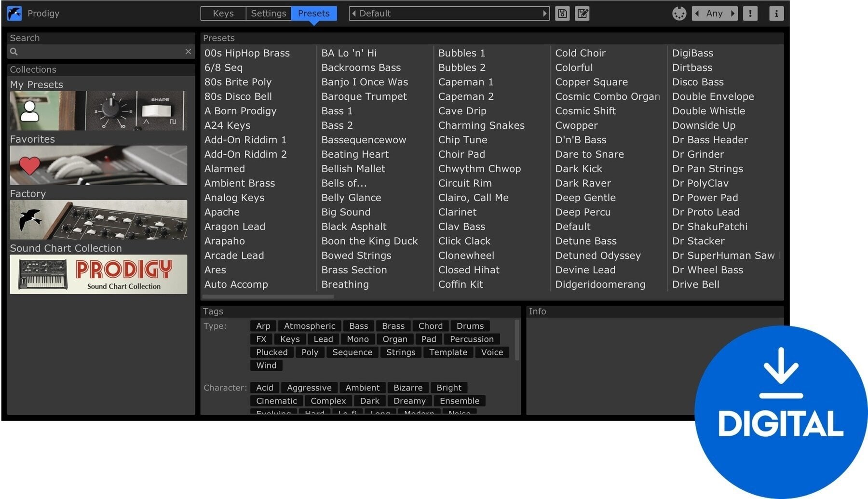Screen dimensions: 868x499
Task: Select the 'Baroque Trumpet' preset
Action: click(364, 96)
